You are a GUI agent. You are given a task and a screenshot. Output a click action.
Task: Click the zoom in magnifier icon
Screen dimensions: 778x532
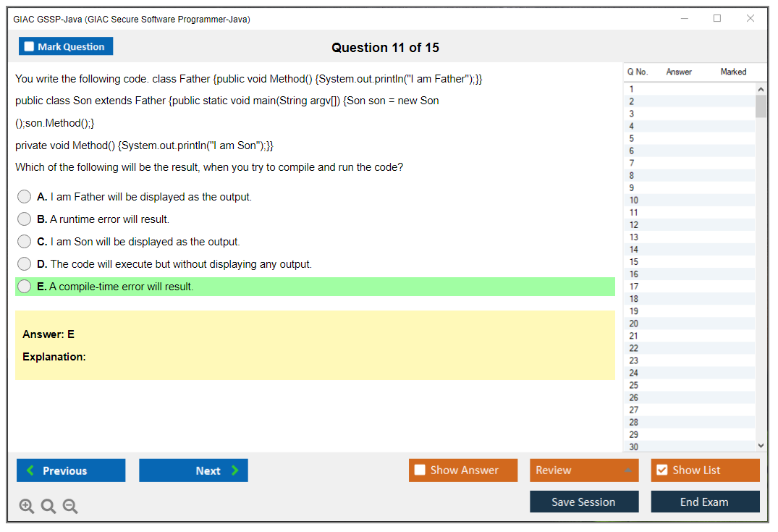click(27, 507)
